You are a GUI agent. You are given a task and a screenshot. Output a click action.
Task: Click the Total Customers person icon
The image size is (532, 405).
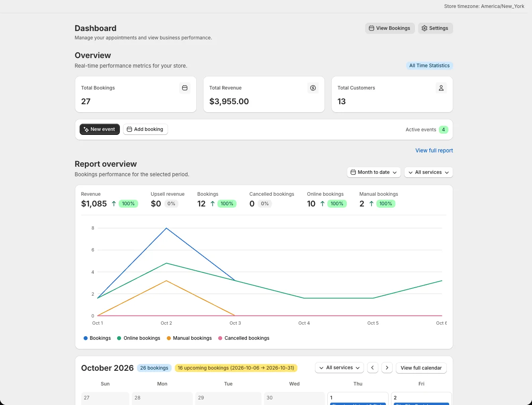coord(441,88)
